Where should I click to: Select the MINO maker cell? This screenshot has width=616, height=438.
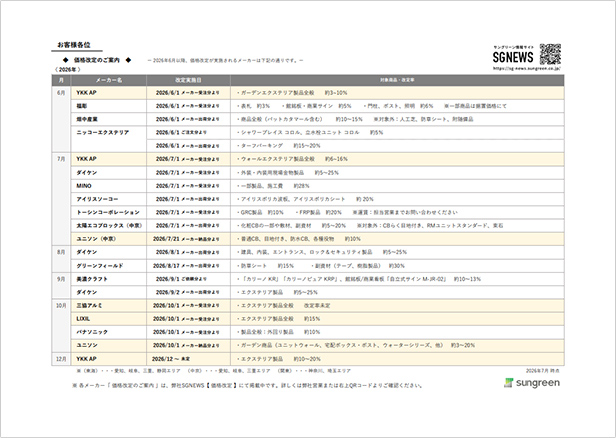pyautogui.click(x=109, y=186)
